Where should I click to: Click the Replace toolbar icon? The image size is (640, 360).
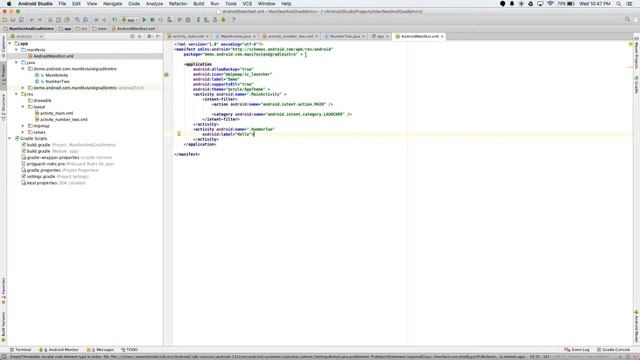click(85, 20)
